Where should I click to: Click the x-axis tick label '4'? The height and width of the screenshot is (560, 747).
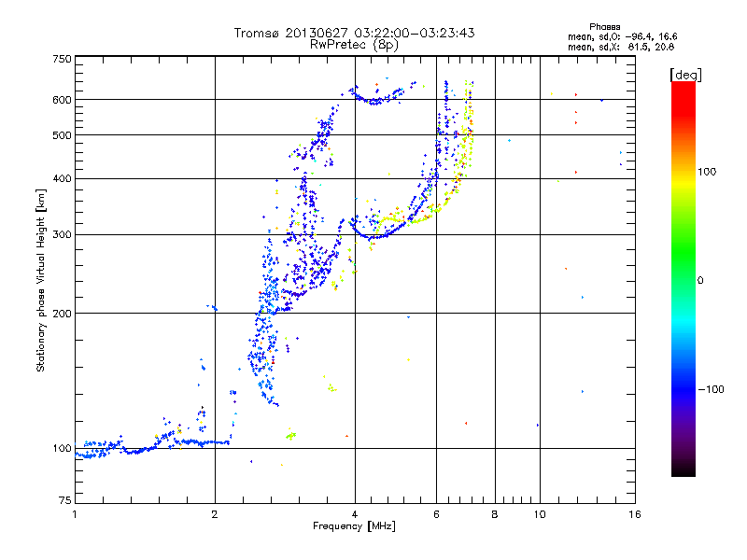click(x=355, y=514)
